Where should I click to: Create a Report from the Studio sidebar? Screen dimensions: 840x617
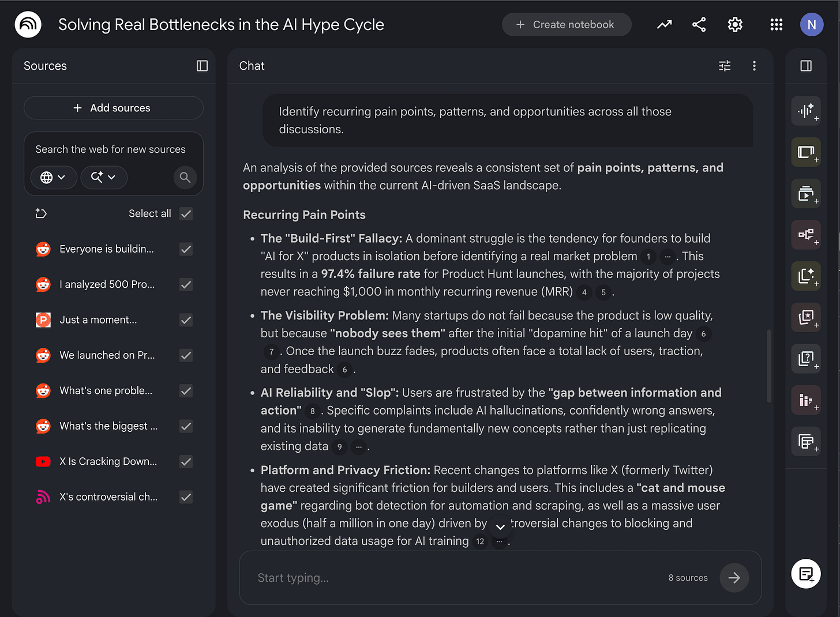point(806,276)
